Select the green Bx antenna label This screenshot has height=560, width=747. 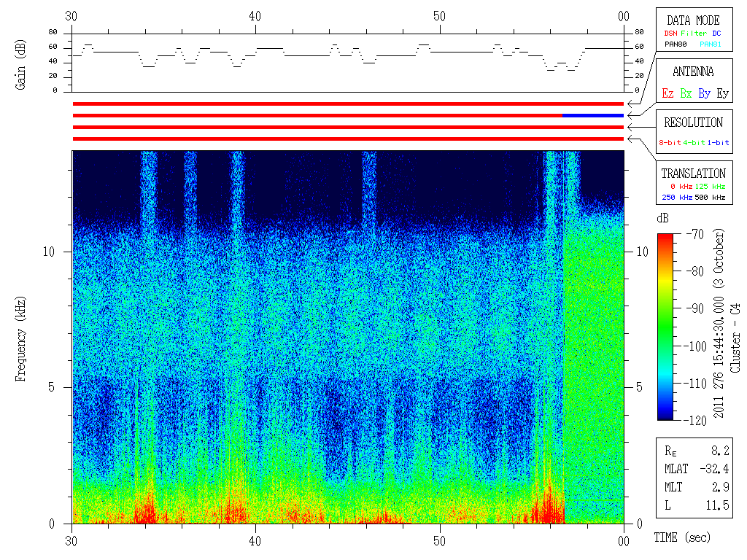pos(686,93)
